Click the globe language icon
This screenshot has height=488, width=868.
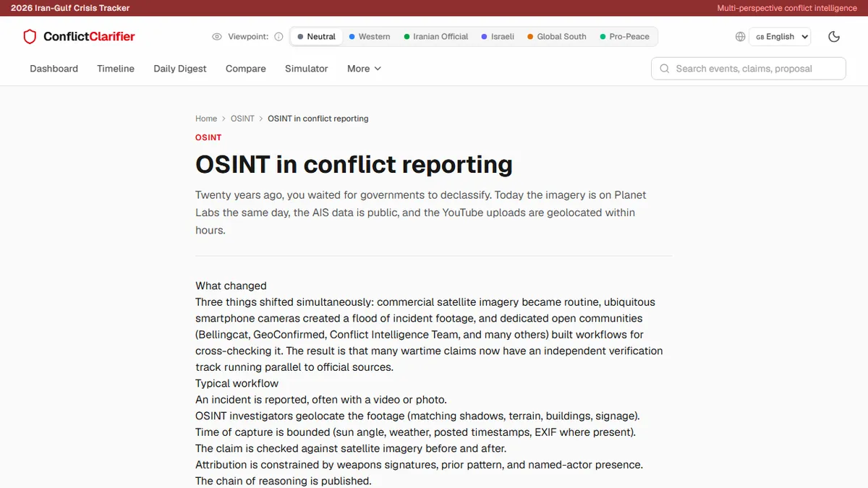(x=740, y=37)
